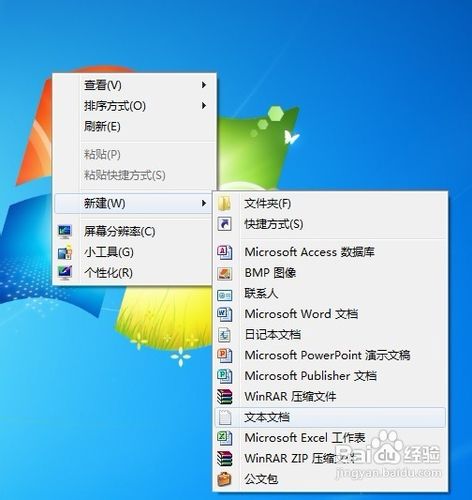Create a new 文本文档

[330, 417]
